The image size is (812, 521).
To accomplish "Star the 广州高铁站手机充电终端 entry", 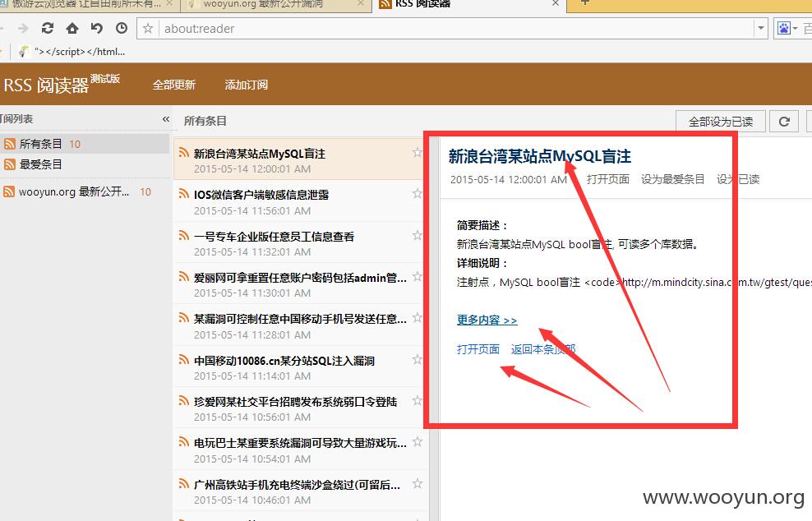I will click(x=418, y=484).
